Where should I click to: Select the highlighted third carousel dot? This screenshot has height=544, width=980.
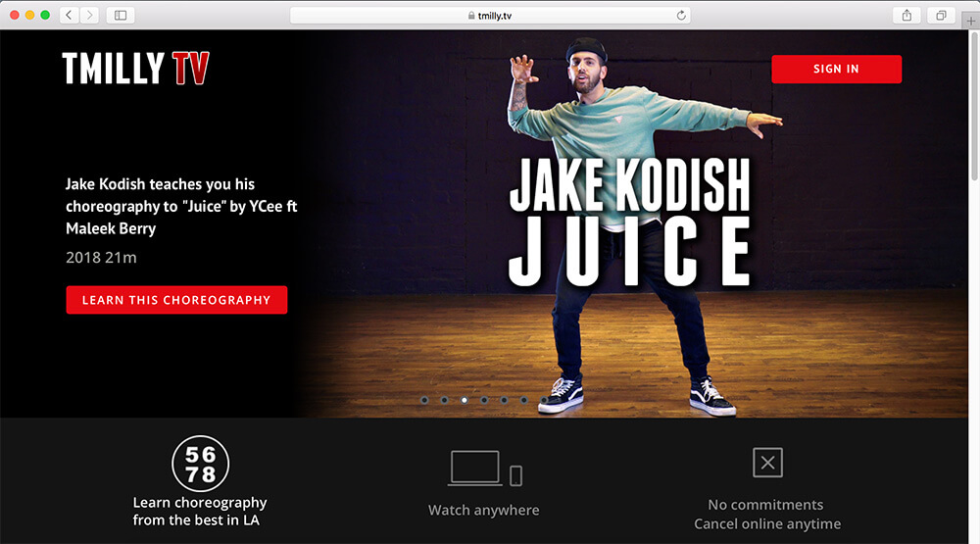(x=465, y=400)
